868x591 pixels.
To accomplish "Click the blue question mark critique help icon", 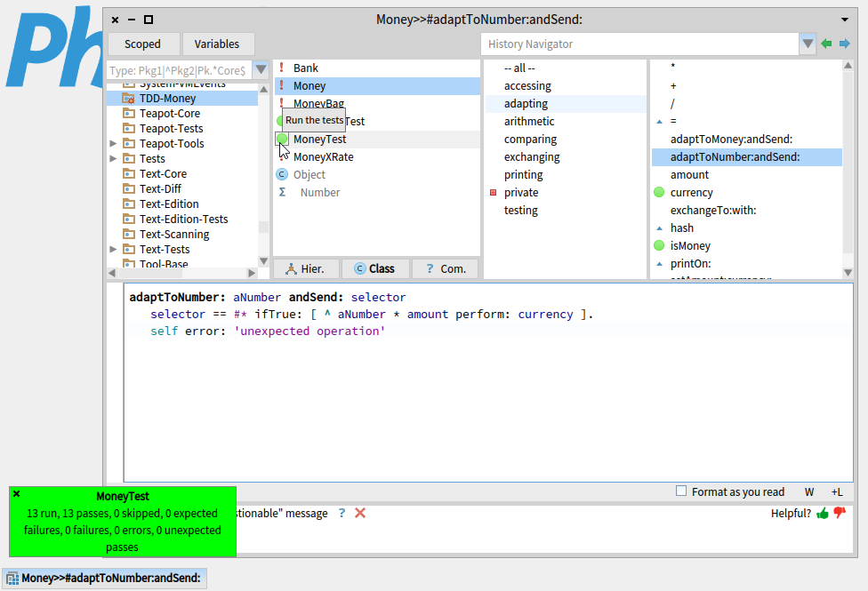I will coord(342,513).
